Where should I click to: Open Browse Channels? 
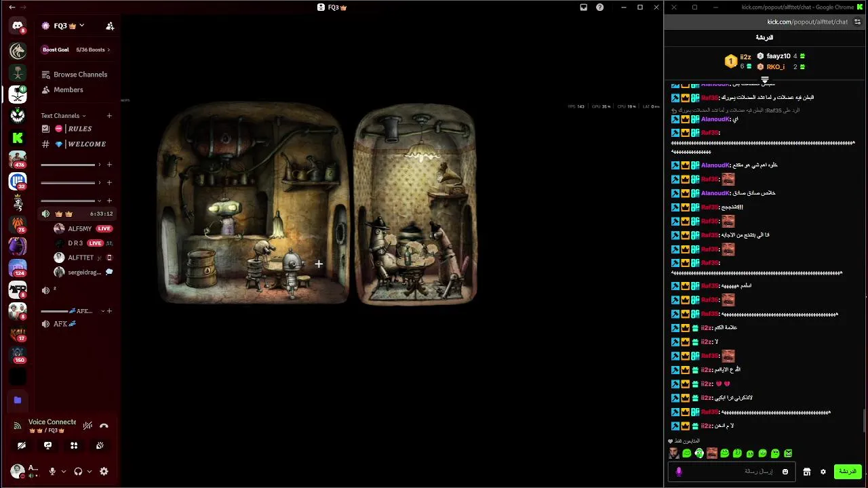[75, 75]
